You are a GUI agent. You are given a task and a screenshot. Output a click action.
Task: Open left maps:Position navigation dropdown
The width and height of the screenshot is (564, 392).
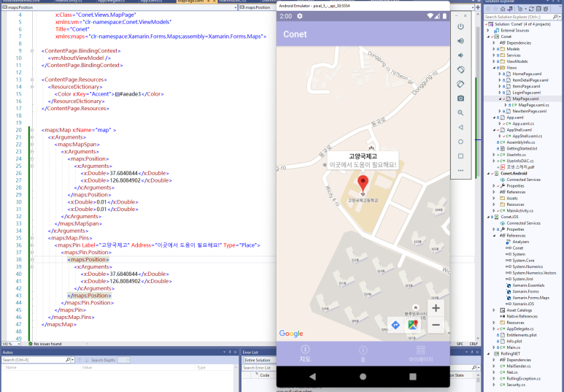point(236,7)
